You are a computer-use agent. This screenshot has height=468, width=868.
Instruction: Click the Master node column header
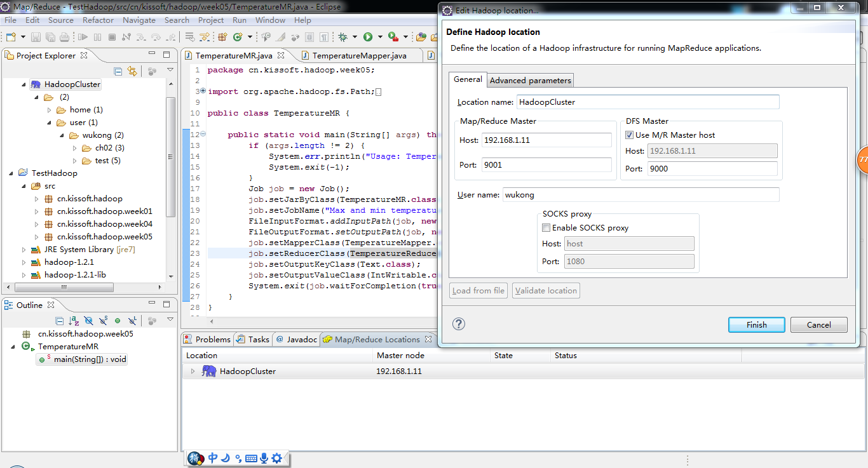[400, 356]
